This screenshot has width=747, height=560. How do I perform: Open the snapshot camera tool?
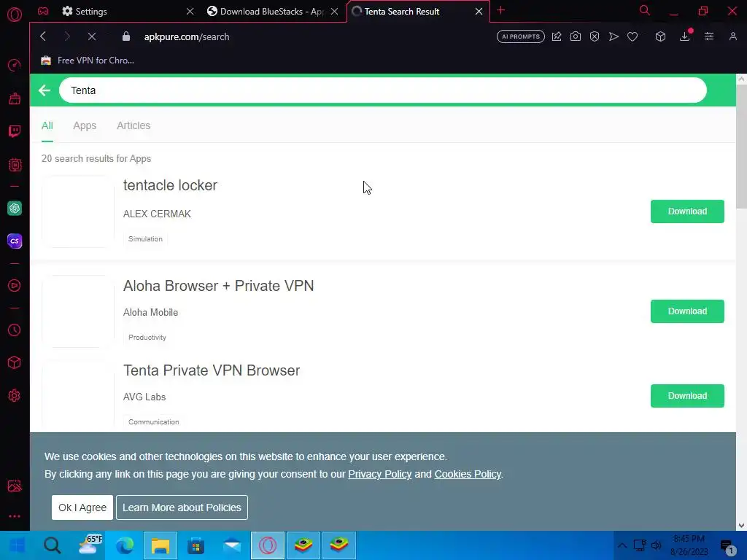pyautogui.click(x=576, y=36)
